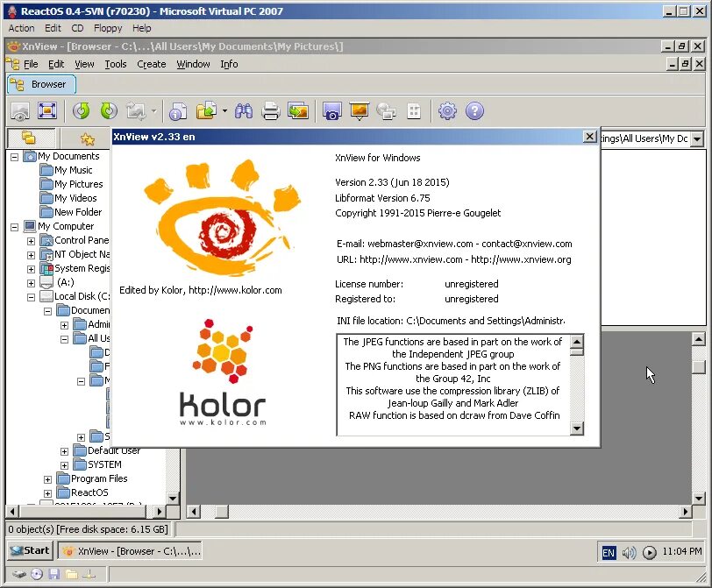This screenshot has height=588, width=712.
Task: Click the preview pane vertical scrollbar thumb
Action: click(x=698, y=366)
